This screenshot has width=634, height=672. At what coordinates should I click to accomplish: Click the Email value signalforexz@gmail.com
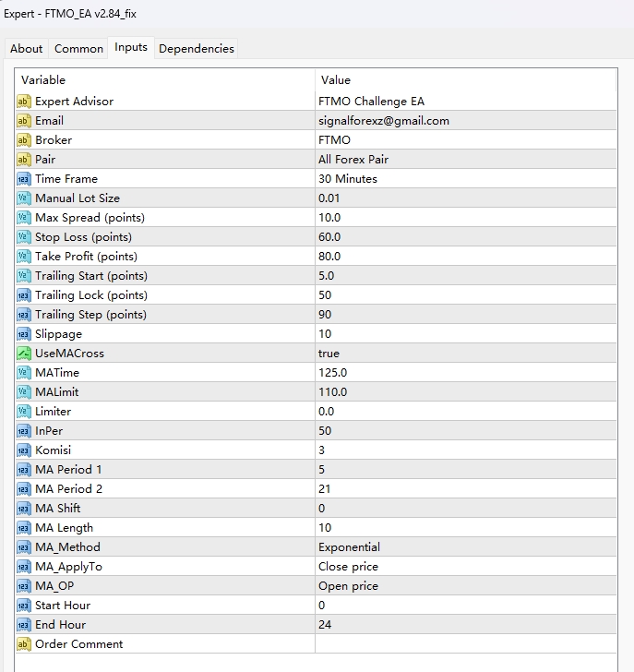[383, 121]
